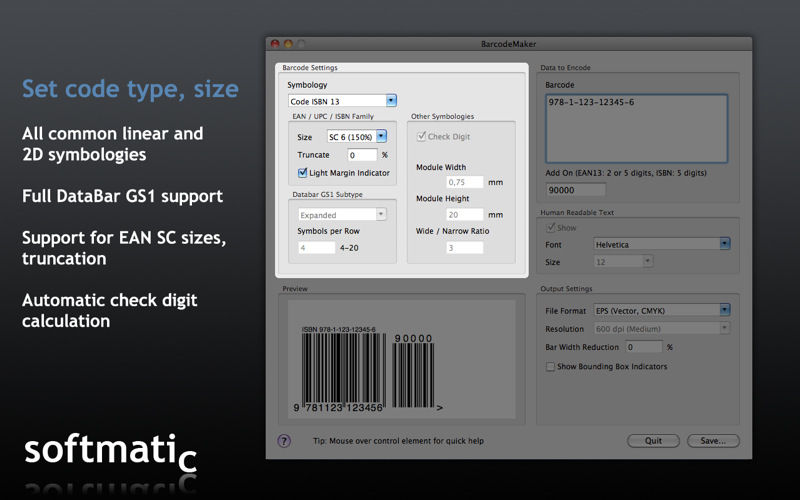Click the Quit button
The height and width of the screenshot is (500, 800).
[653, 441]
